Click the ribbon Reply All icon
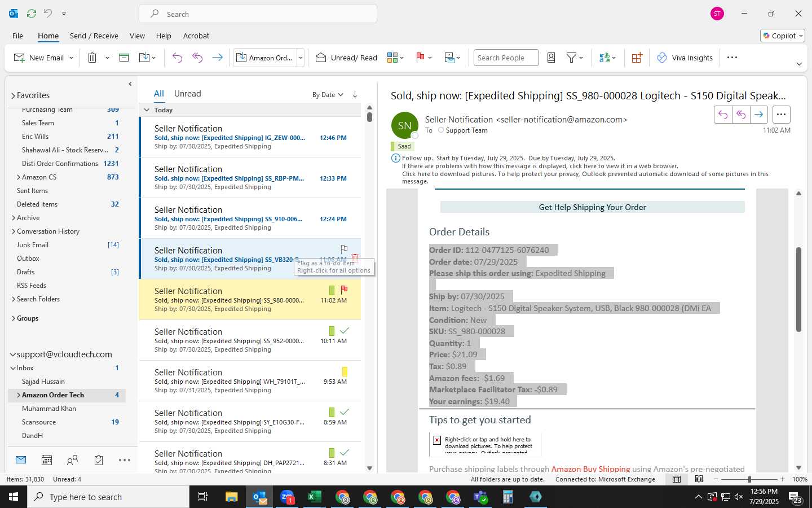812x508 pixels. coord(197,58)
